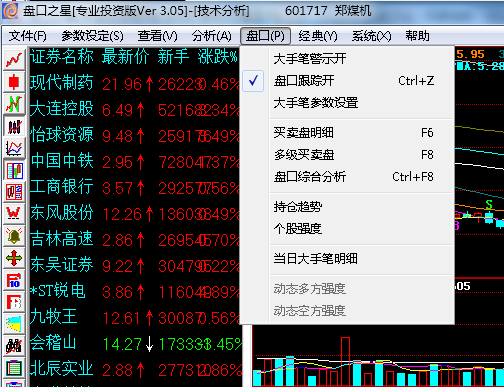This screenshot has height=387, width=504.
Task: Click the 涨跌% column header
Action: point(218,57)
